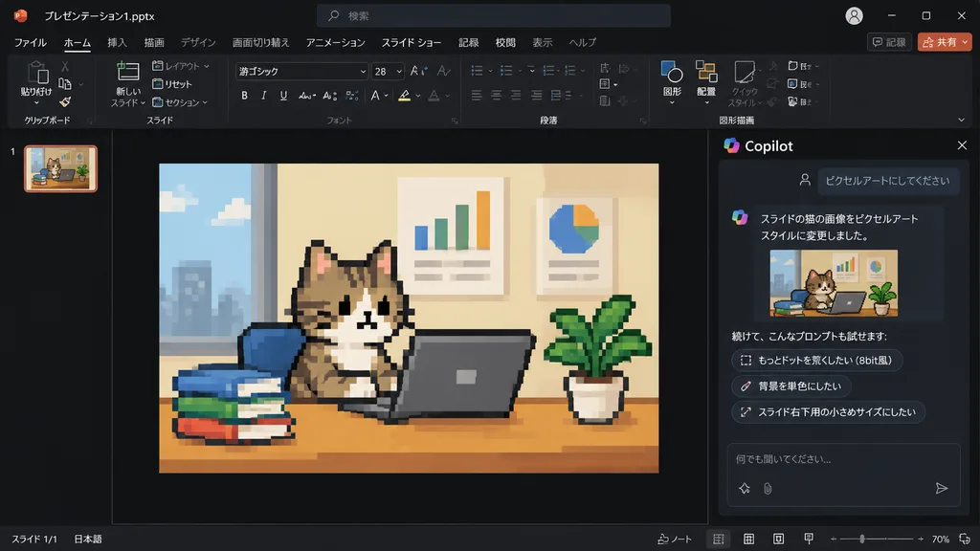The height and width of the screenshot is (551, 980).
Task: Open the user account profile icon
Action: click(854, 15)
